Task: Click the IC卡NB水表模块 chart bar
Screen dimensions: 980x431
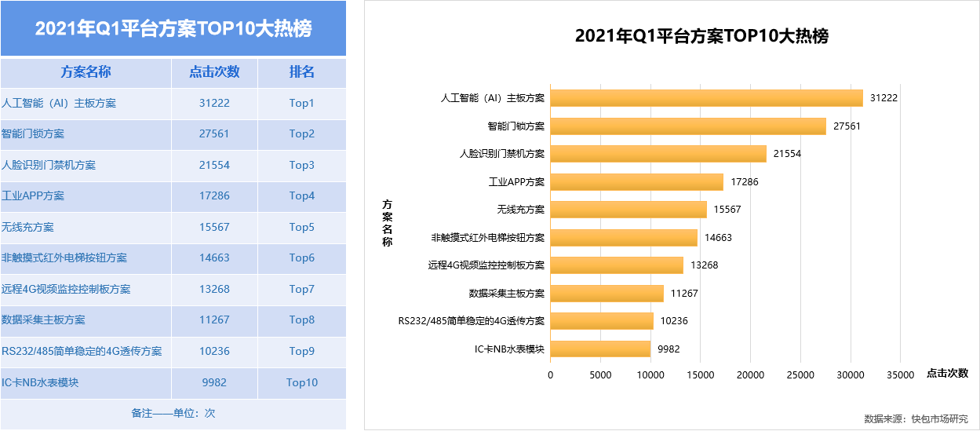Action: point(600,349)
